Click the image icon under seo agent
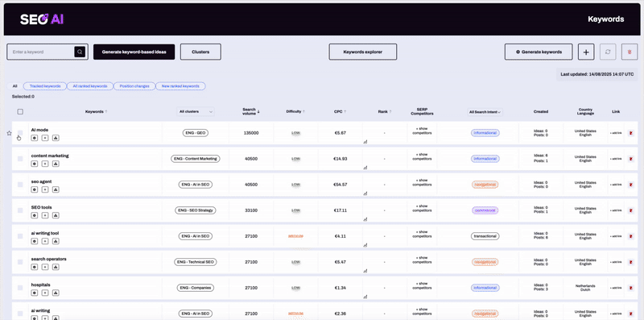 pyautogui.click(x=56, y=189)
